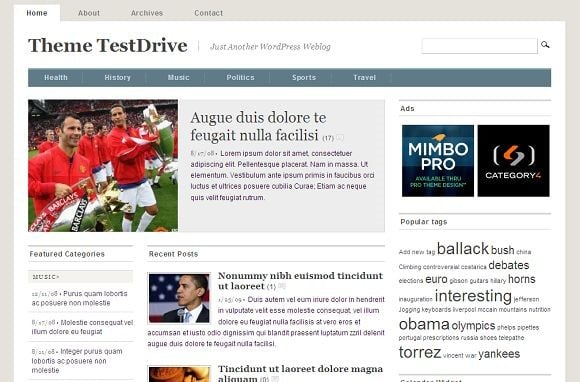Viewport: 580px width, 382px height.
Task: Go to the Archives tab
Action: click(x=147, y=13)
